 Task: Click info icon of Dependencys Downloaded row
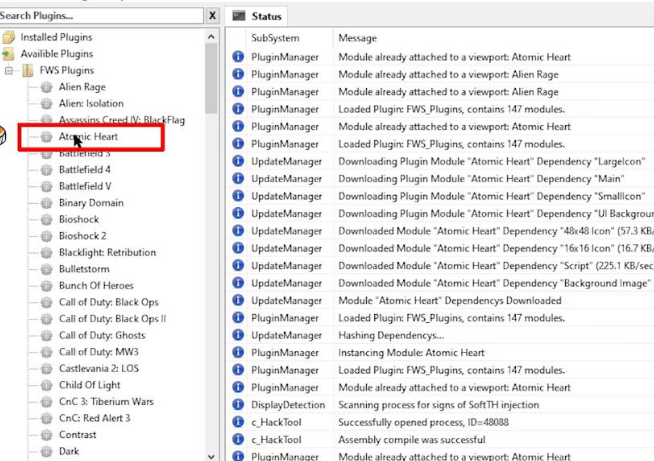[x=238, y=300]
